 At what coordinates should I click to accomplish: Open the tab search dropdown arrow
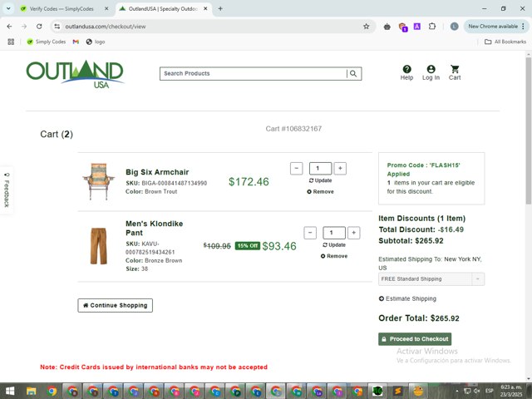click(x=8, y=9)
